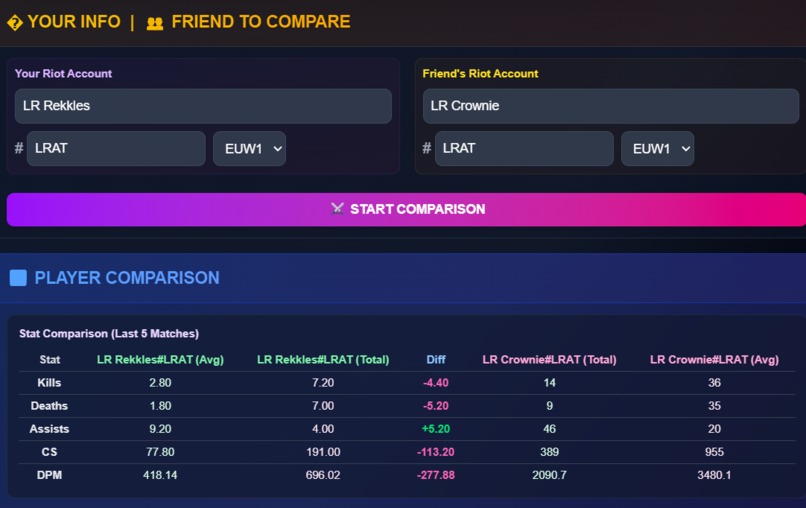Click CS diff value -113.20
This screenshot has height=508, width=806.
point(436,452)
